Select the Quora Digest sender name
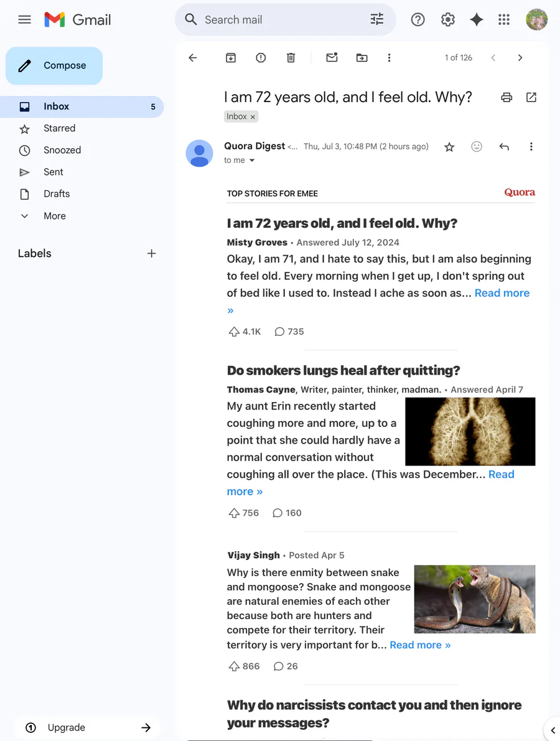Image resolution: width=560 pixels, height=741 pixels. (254, 146)
